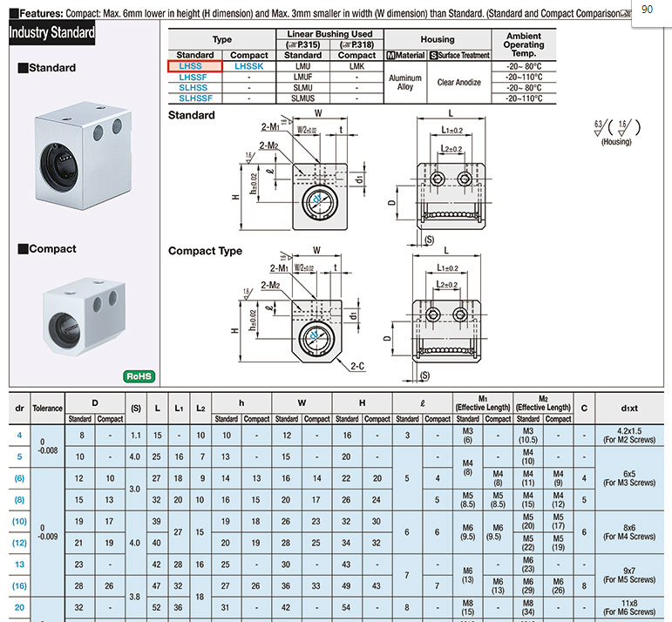Click the 8x6 For M4 Screws cell
Image resolution: width=672 pixels, height=622 pixels.
629,532
